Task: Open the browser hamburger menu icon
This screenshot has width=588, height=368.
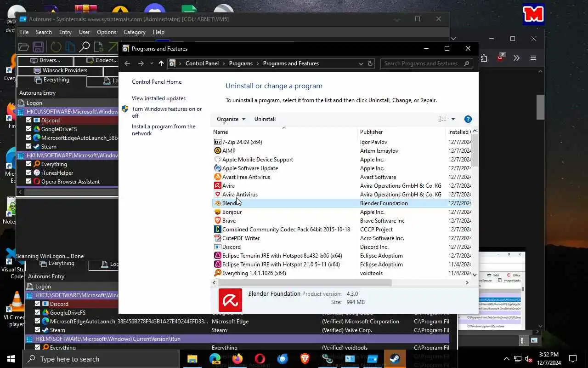Action: pyautogui.click(x=533, y=58)
